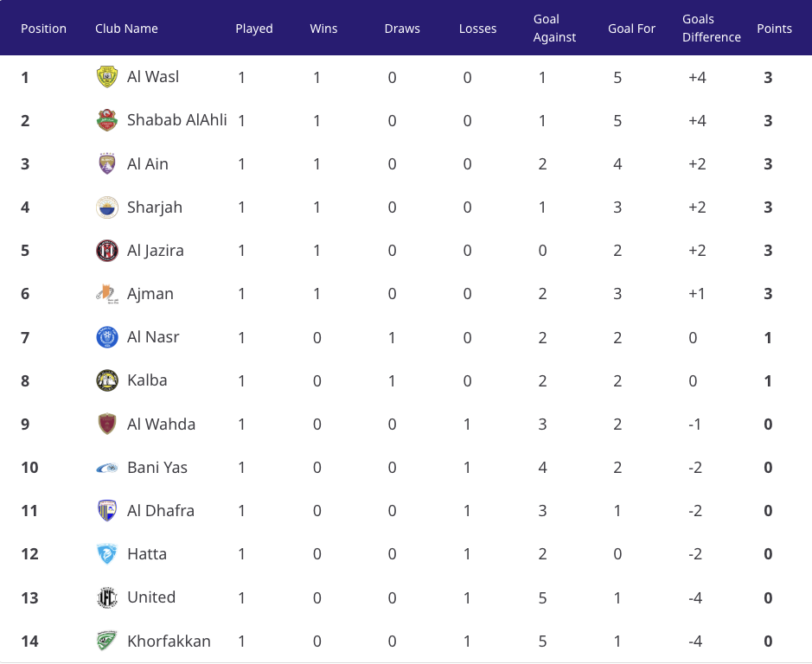Click the Al Jazira round badge
812x664 pixels.
pos(107,251)
